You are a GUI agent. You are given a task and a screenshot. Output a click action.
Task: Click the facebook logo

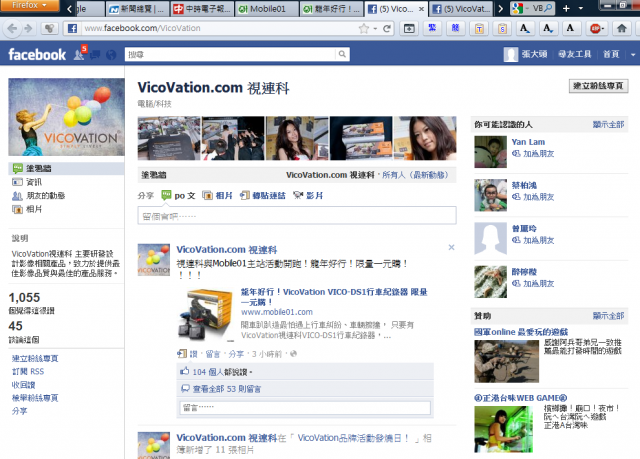coord(37,54)
